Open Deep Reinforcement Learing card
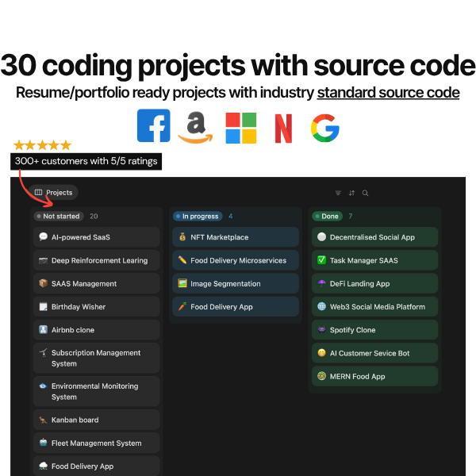The width and height of the screenshot is (476, 476). pos(97,260)
